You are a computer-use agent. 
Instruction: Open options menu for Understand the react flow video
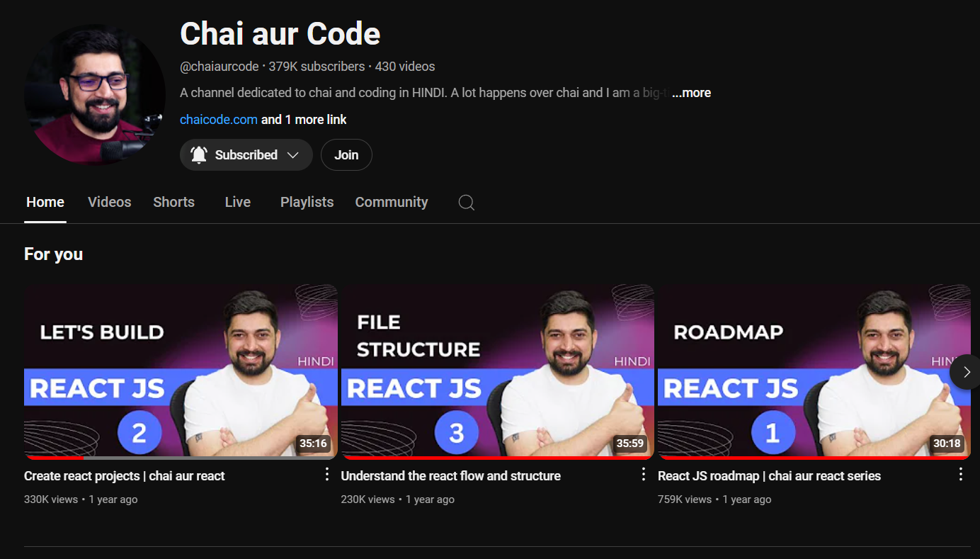643,475
